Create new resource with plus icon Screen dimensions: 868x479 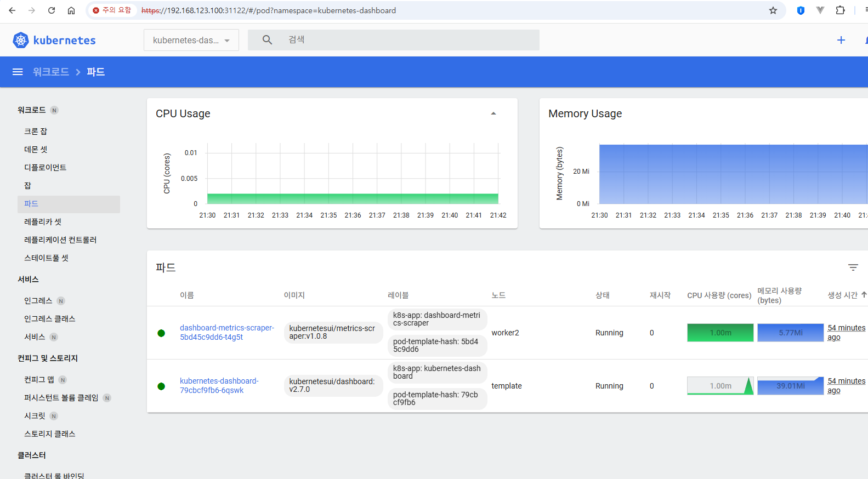pyautogui.click(x=841, y=40)
